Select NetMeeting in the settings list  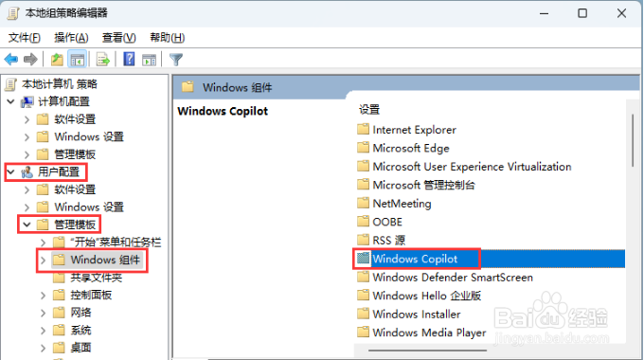tap(402, 203)
